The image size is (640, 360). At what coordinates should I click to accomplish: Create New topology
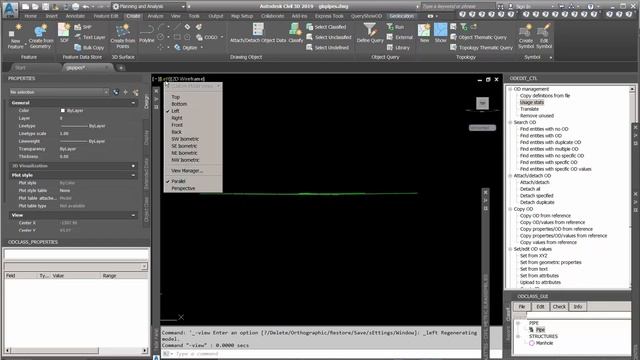[424, 33]
